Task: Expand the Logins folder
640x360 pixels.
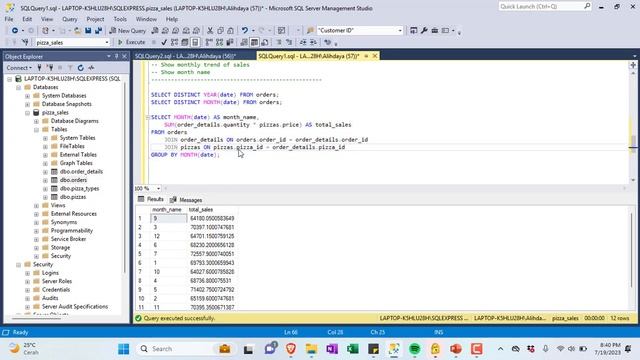Action: tap(27, 273)
